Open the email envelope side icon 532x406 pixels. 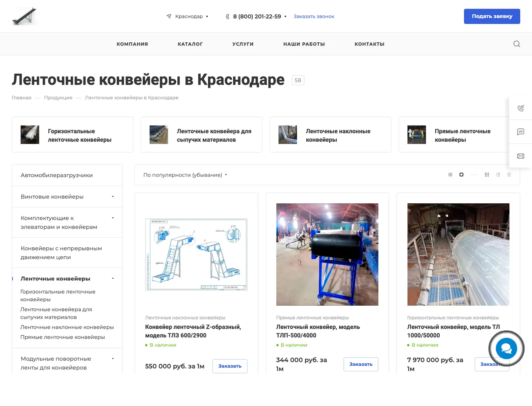521,156
